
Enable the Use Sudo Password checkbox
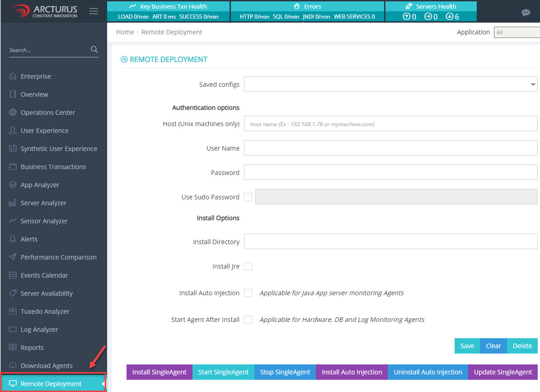[248, 197]
